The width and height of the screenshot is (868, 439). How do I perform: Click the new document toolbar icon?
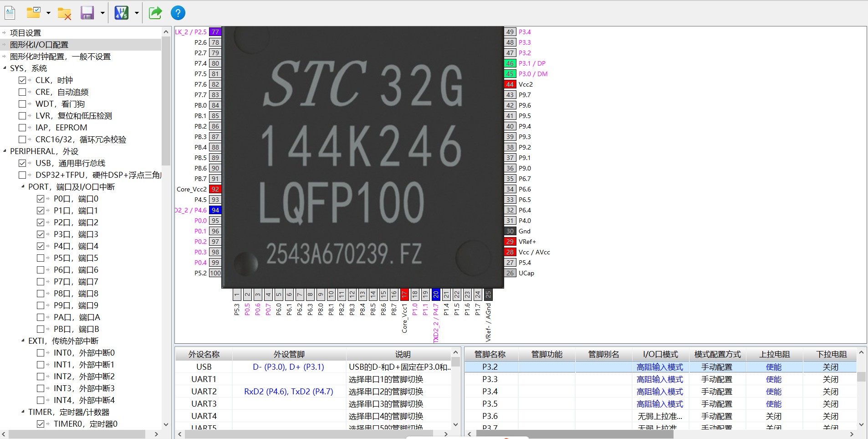(x=10, y=13)
